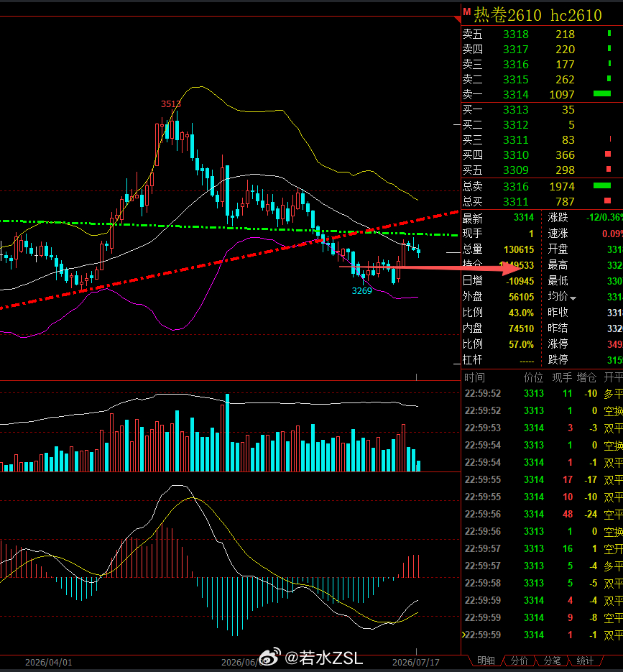Select the 卖二 quantity 262

click(x=566, y=79)
